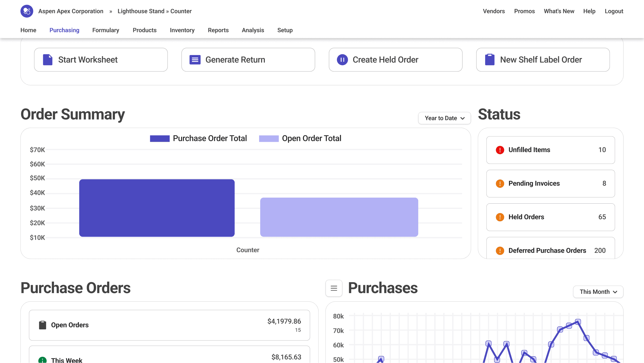Click the Logout link
Image resolution: width=644 pixels, height=363 pixels.
tap(614, 11)
